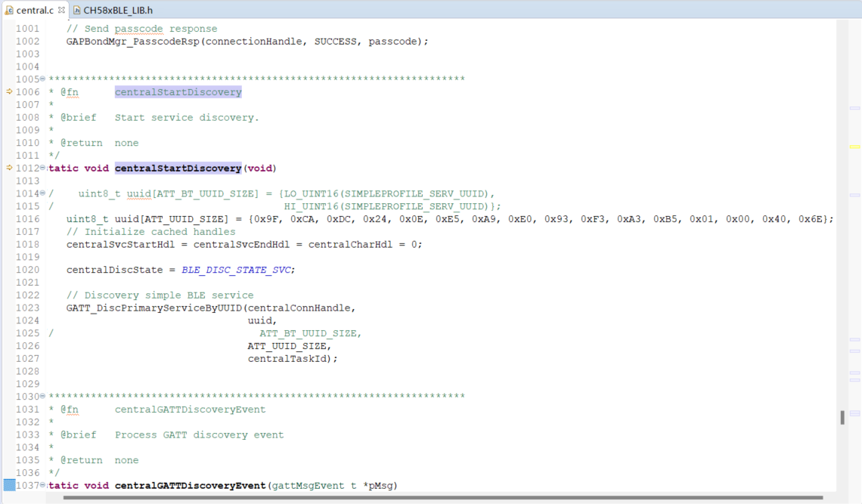This screenshot has width=862, height=504.
Task: Close the central.c editor tab
Action: click(x=61, y=10)
